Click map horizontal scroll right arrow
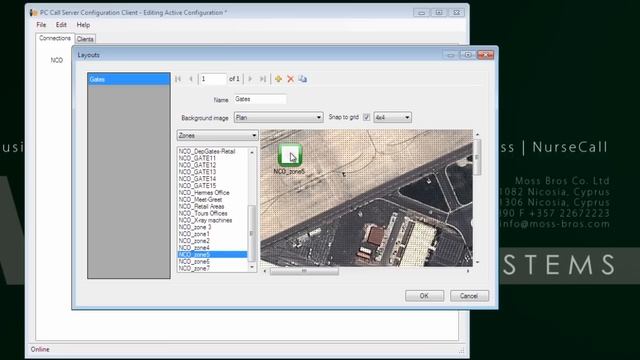 tap(468, 271)
